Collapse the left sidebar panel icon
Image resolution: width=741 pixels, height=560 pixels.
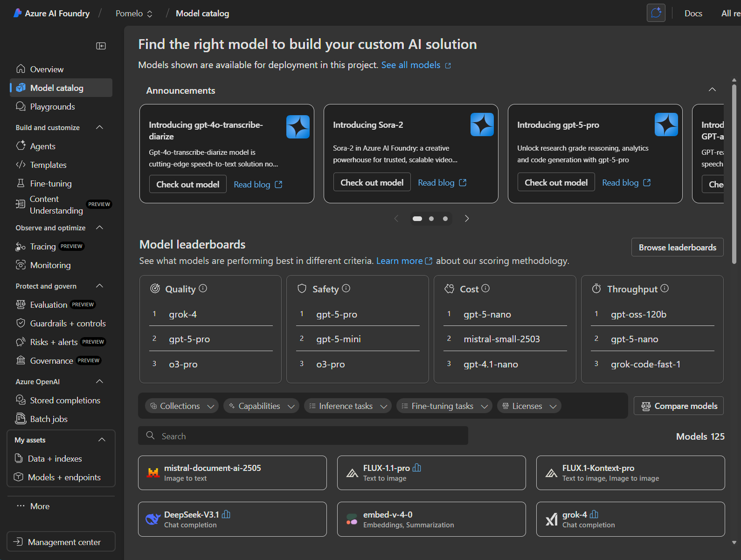(101, 46)
